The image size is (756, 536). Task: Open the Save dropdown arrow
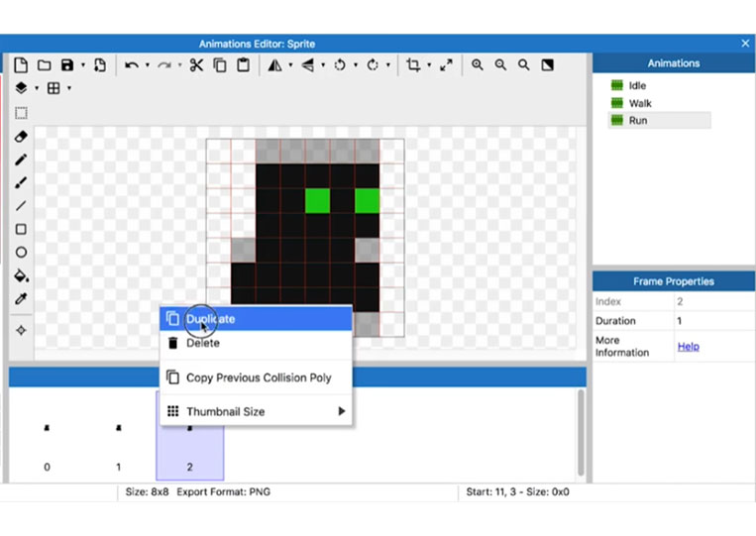83,65
